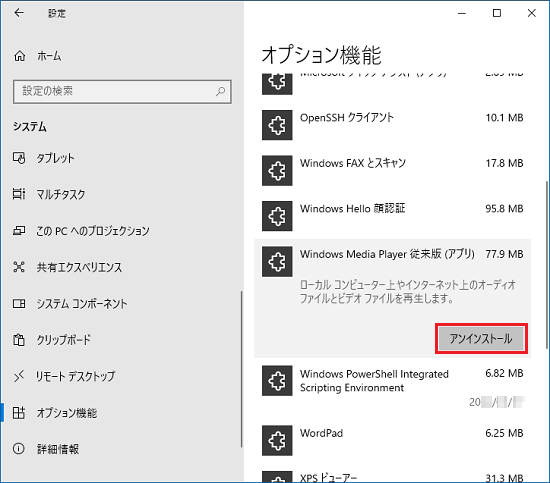
Task: Expand the WordPad entry
Action: click(x=393, y=441)
